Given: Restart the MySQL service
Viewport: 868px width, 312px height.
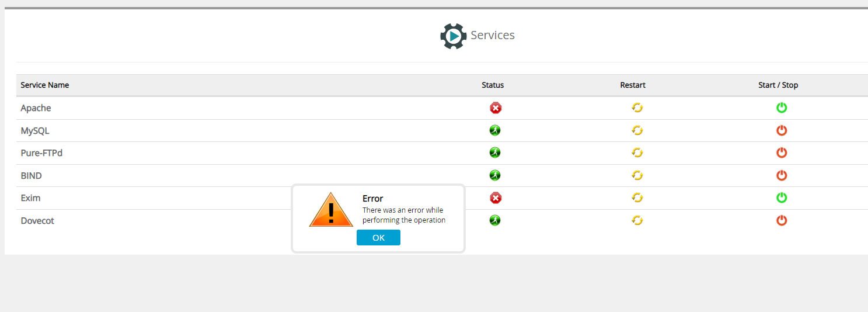Looking at the screenshot, I should click(x=637, y=130).
